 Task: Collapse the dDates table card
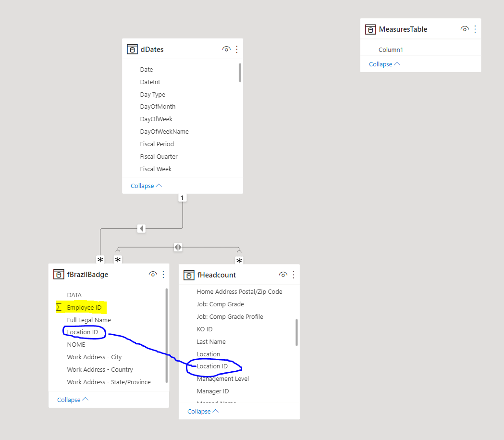coord(146,186)
